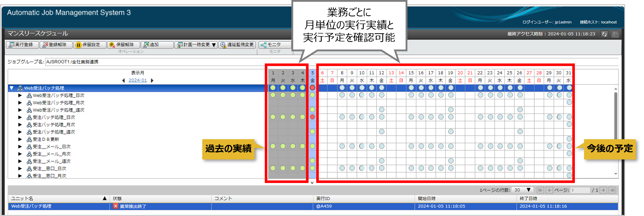644x216 pixels.
Task: Click the 保留設定 button
Action: 90,45
